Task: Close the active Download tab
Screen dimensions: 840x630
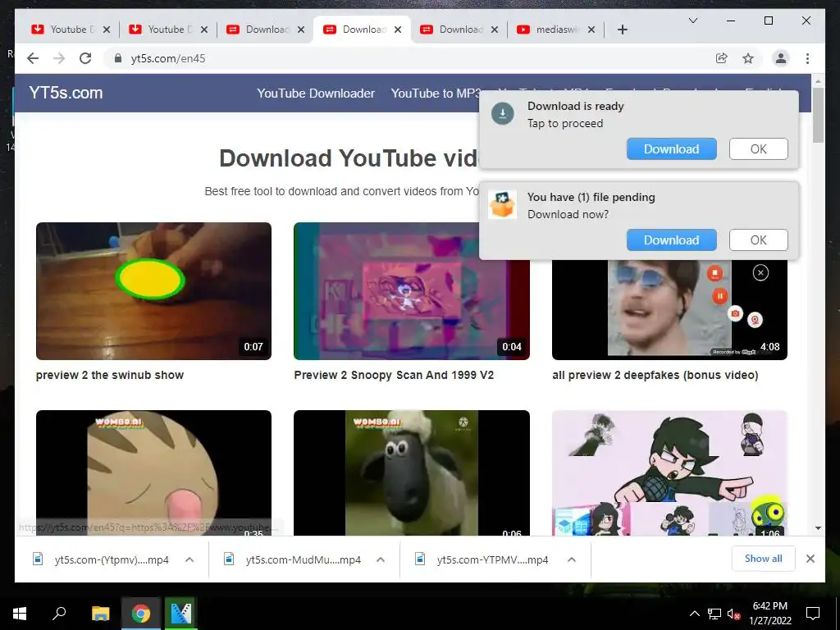Action: pos(398,30)
